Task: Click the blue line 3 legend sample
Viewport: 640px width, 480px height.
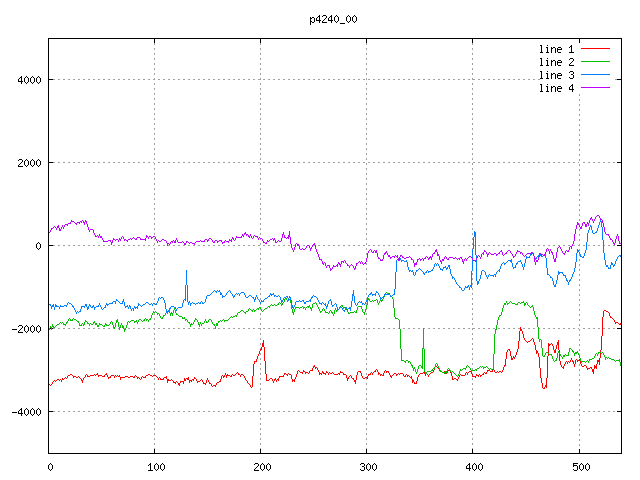Action: pyautogui.click(x=595, y=75)
